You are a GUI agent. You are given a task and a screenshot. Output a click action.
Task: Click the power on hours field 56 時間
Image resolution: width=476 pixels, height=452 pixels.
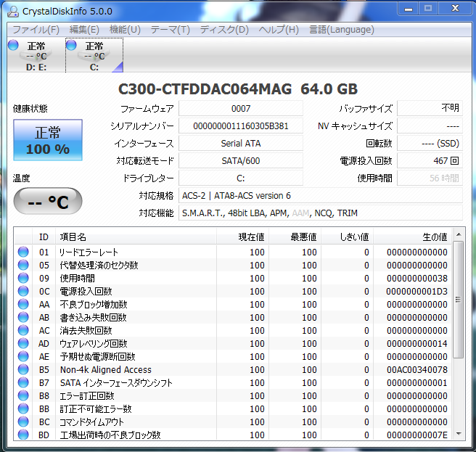coord(430,178)
